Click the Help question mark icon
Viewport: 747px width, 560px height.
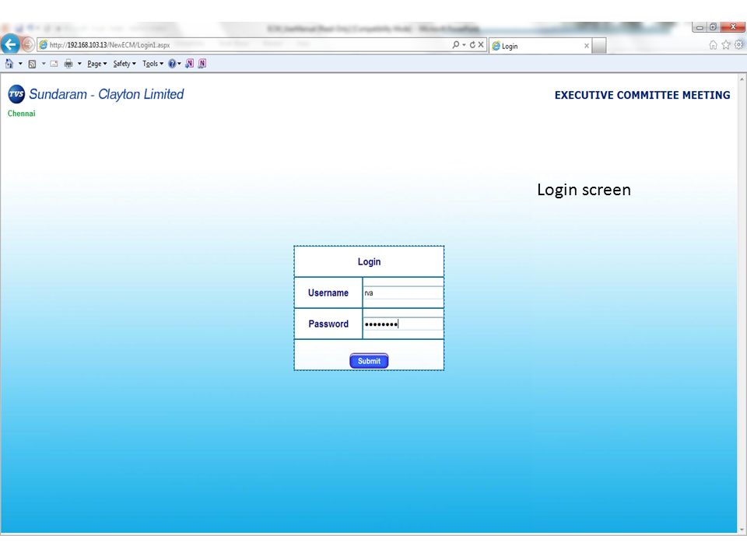[172, 63]
